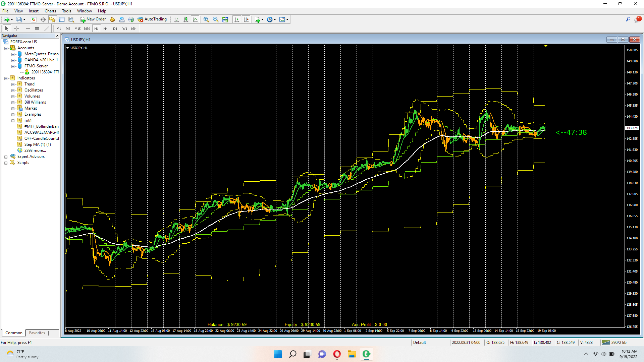The height and width of the screenshot is (362, 644).
Task: Toggle the chart auto-scroll icon
Action: [237, 19]
